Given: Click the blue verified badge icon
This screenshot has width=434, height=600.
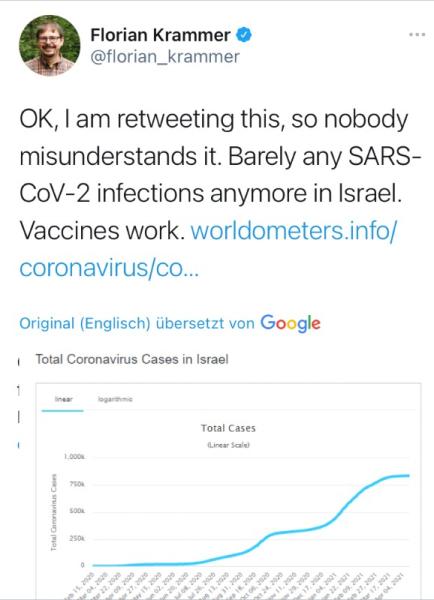Looking at the screenshot, I should [x=244, y=35].
